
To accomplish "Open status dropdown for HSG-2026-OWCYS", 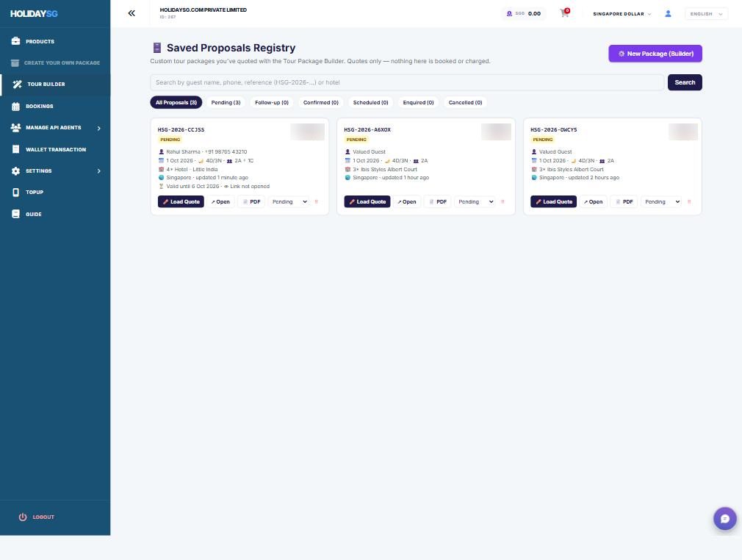I will (661, 201).
